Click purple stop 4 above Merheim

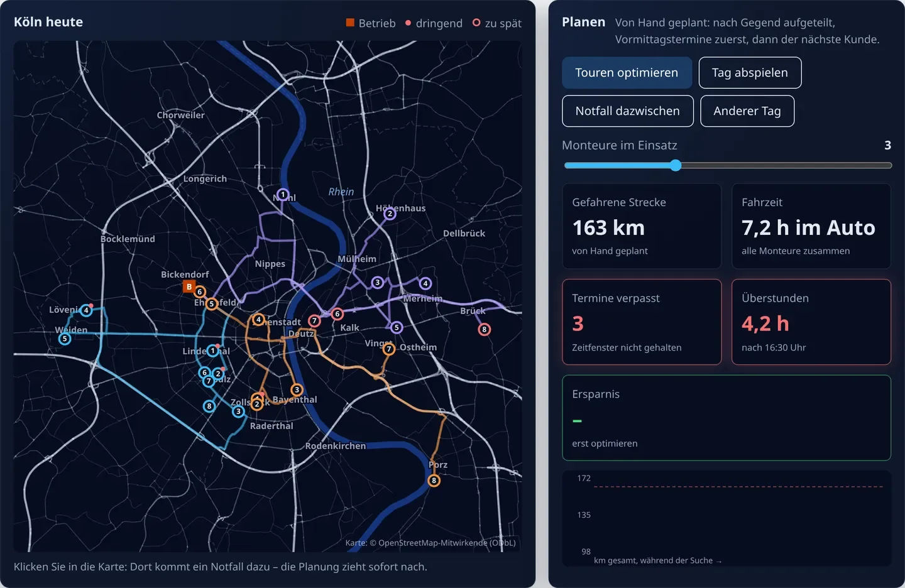(x=425, y=283)
